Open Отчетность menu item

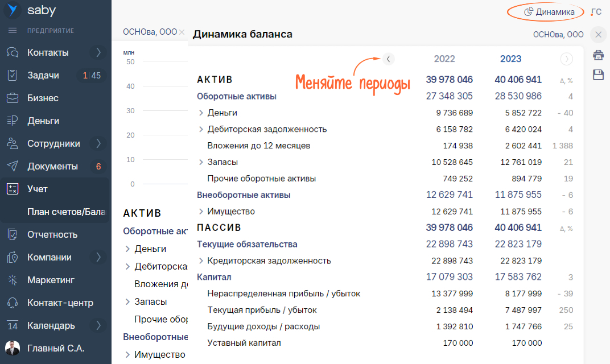[x=52, y=234]
